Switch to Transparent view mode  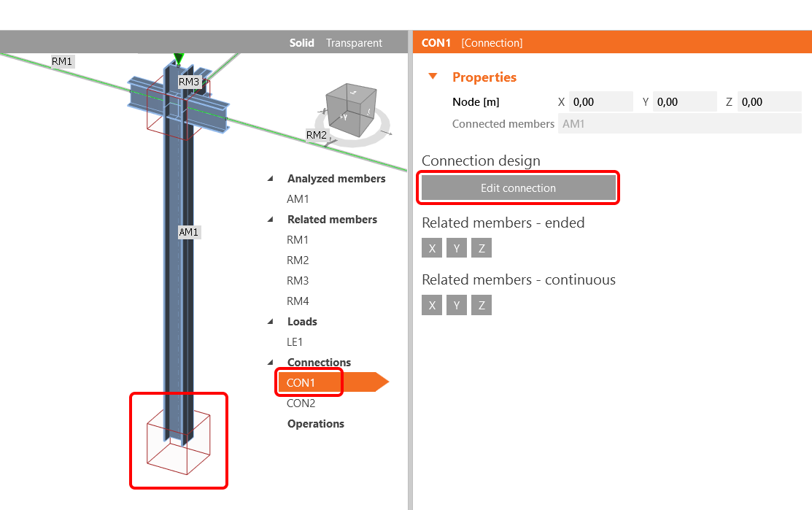[x=354, y=43]
